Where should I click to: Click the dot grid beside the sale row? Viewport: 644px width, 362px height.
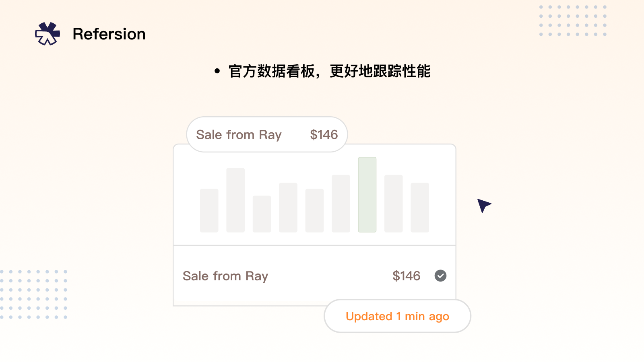[x=34, y=294]
